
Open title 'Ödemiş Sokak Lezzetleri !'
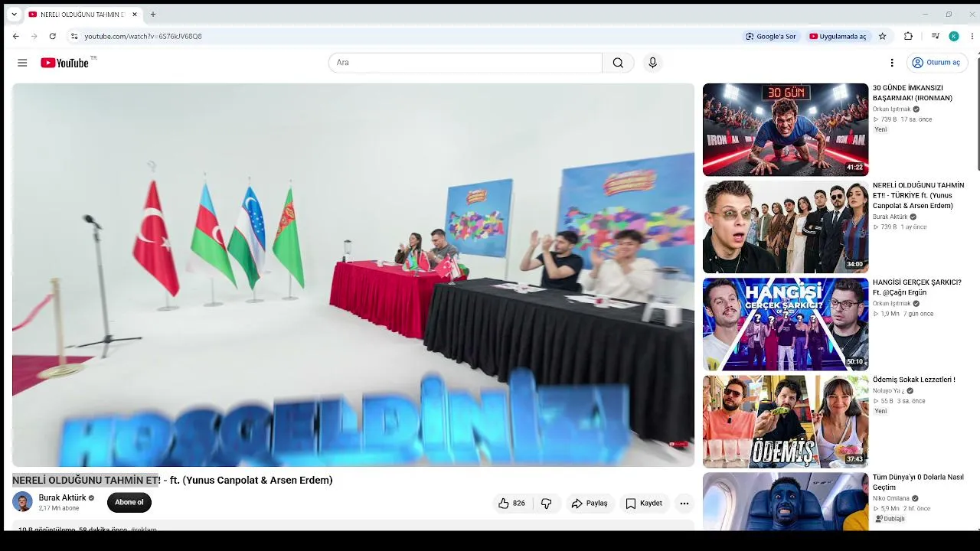[x=914, y=380]
